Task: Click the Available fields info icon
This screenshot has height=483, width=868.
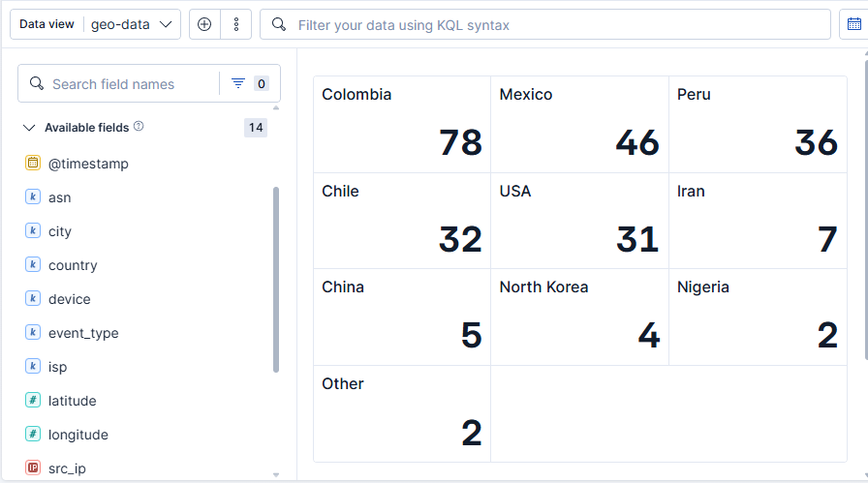Action: 139,126
